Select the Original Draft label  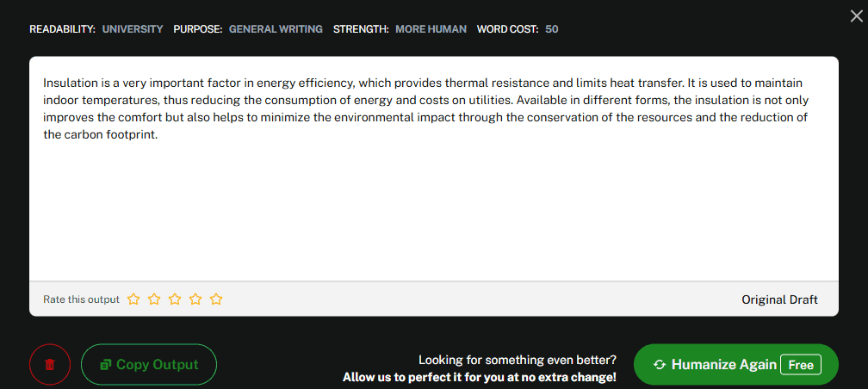(779, 299)
